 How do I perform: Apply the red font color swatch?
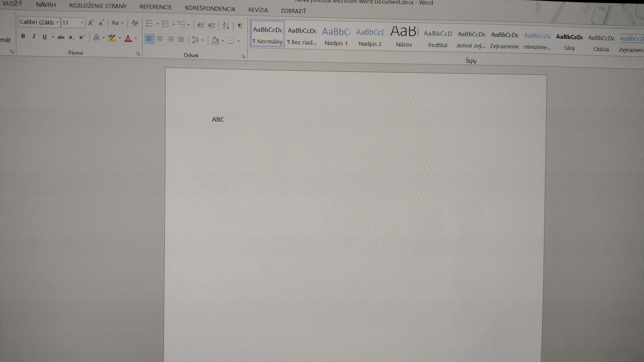[x=128, y=39]
